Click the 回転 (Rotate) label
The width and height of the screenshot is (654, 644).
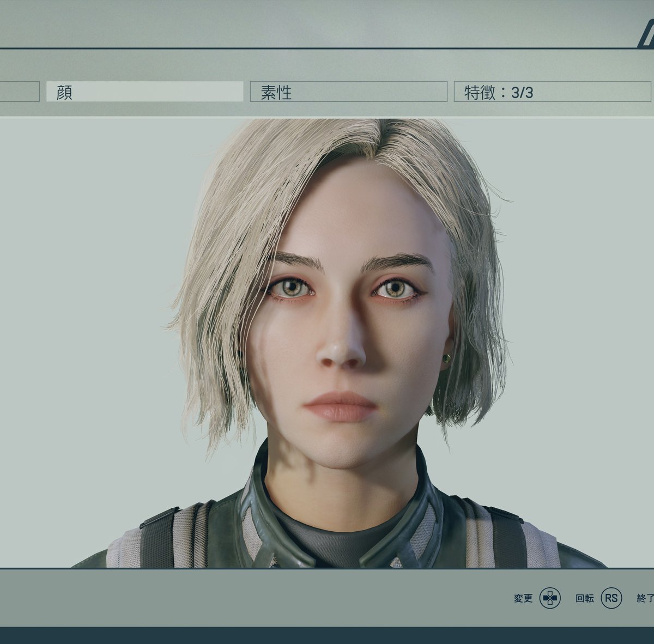pos(585,598)
